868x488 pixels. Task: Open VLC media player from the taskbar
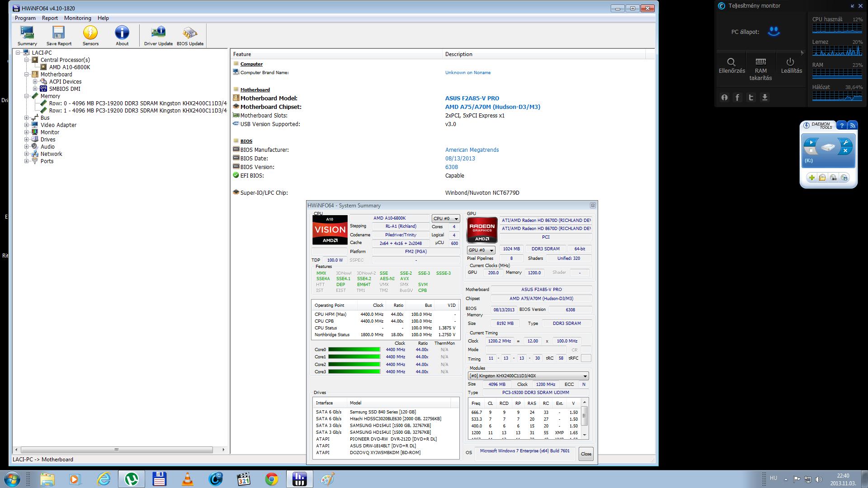(x=187, y=479)
